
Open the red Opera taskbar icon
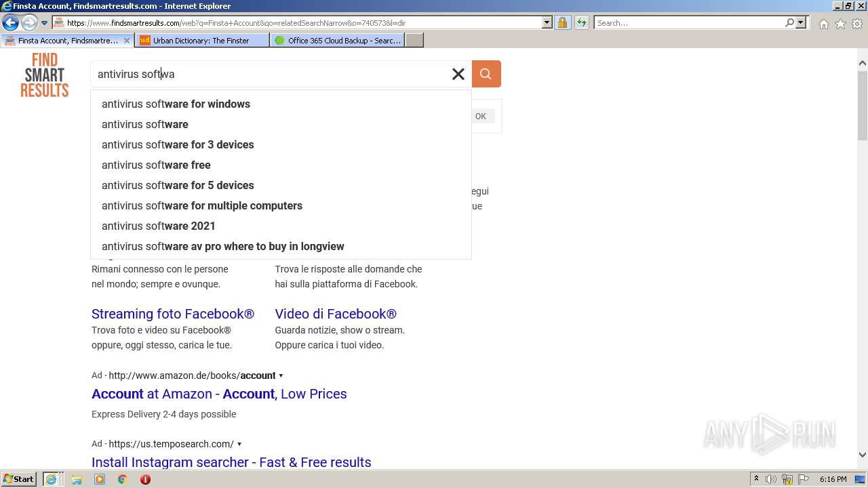click(x=145, y=479)
